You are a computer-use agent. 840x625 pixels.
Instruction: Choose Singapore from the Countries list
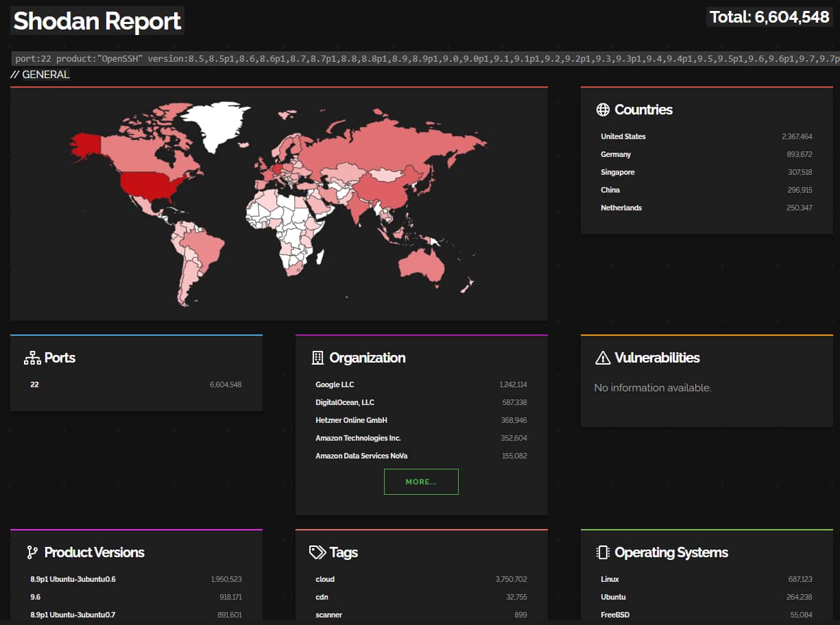click(617, 172)
